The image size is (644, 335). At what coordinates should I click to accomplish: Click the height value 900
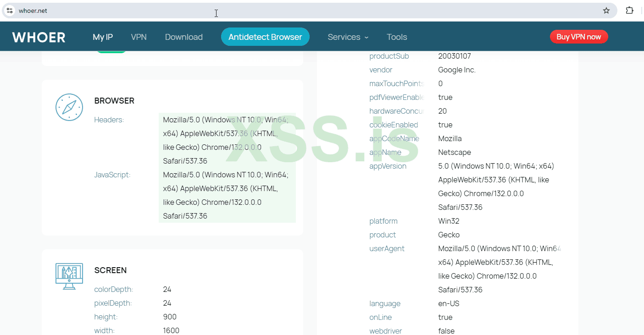point(170,317)
